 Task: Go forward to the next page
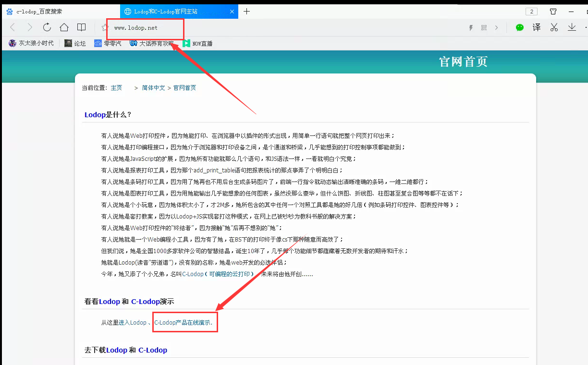[x=30, y=27]
